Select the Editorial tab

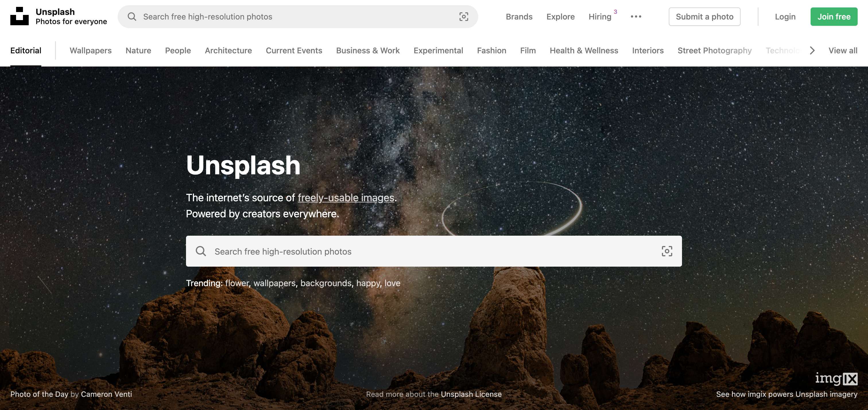pyautogui.click(x=26, y=50)
